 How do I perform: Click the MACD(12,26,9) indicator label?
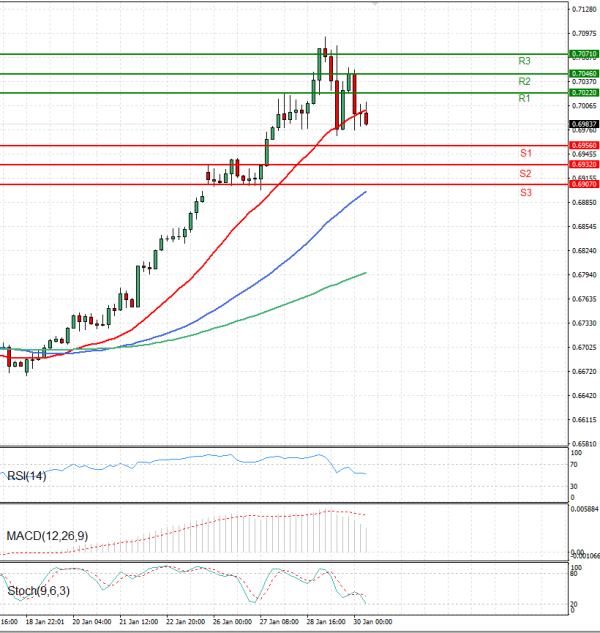tap(44, 537)
